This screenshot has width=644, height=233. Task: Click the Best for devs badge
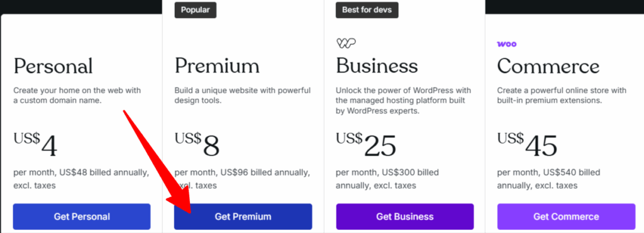tap(367, 10)
